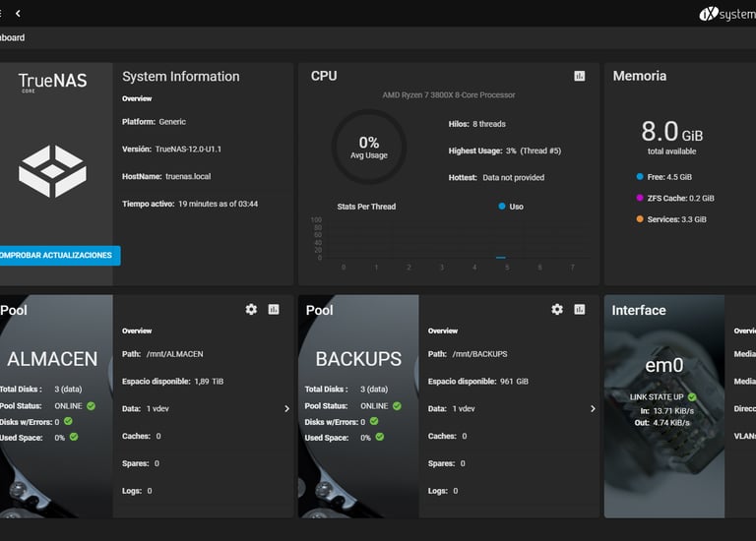Image resolution: width=756 pixels, height=541 pixels.
Task: Click em0 LINK STATE UP checkmark
Action: pyautogui.click(x=692, y=397)
